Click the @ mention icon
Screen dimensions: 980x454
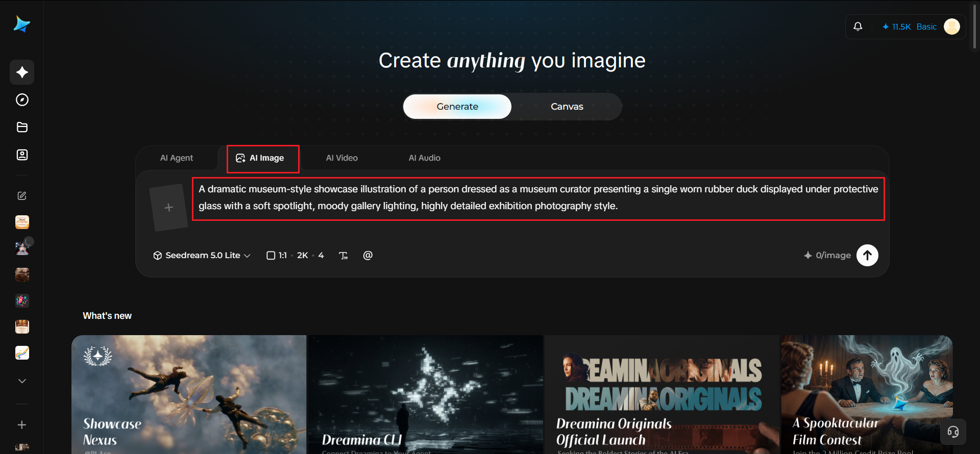[x=368, y=256]
